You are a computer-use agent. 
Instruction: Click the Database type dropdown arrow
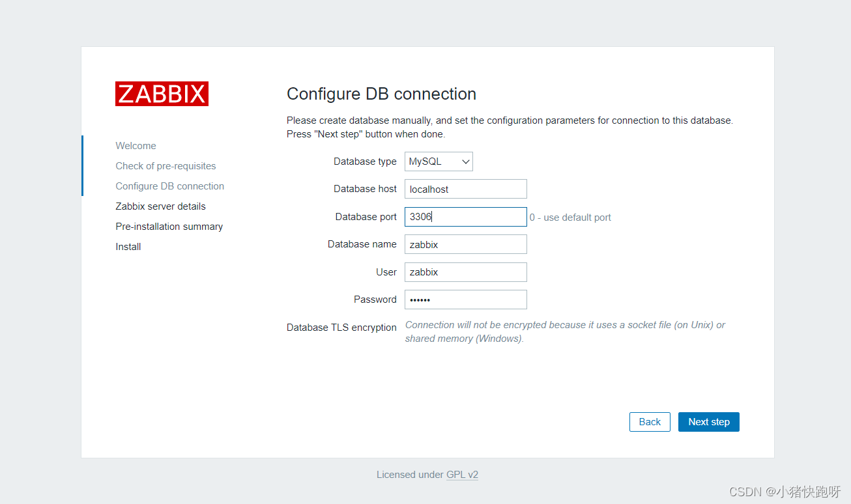click(465, 161)
